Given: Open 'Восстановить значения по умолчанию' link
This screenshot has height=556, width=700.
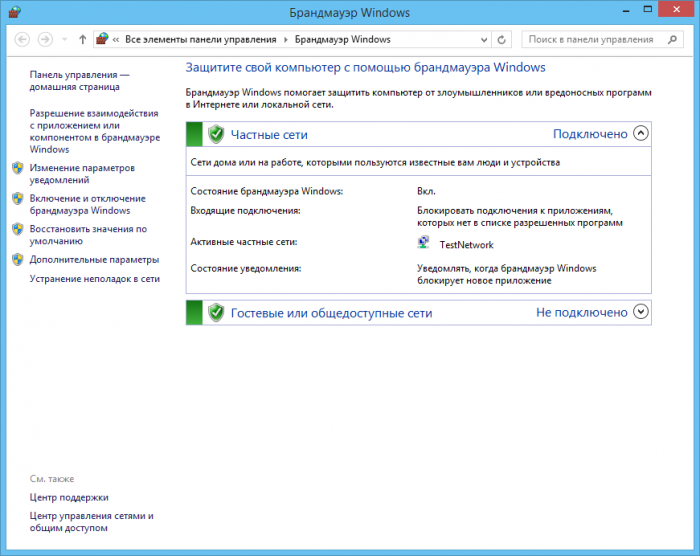Looking at the screenshot, I should [x=88, y=235].
